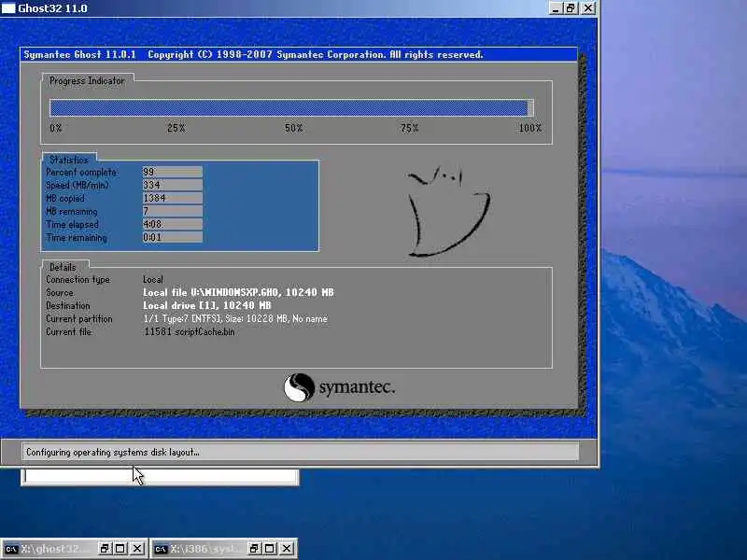This screenshot has height=560, width=747.
Task: Click the Current file 'scriptCache.bin' entry
Action: [190, 331]
